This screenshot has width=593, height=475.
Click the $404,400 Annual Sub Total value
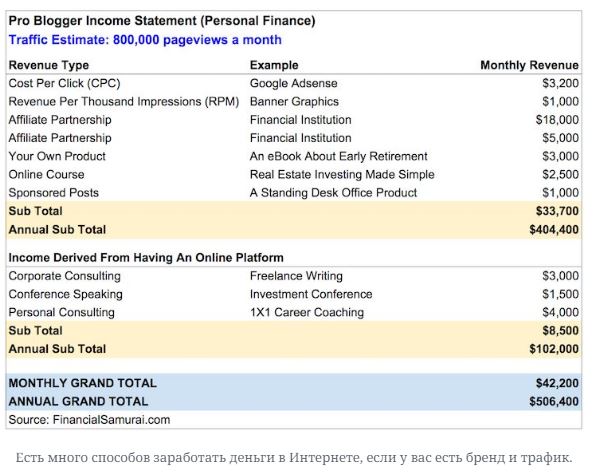point(554,230)
